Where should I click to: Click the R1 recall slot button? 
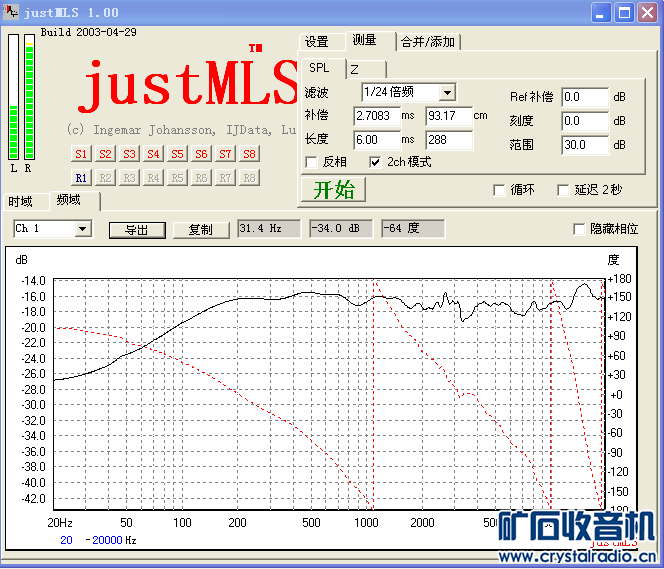click(81, 178)
